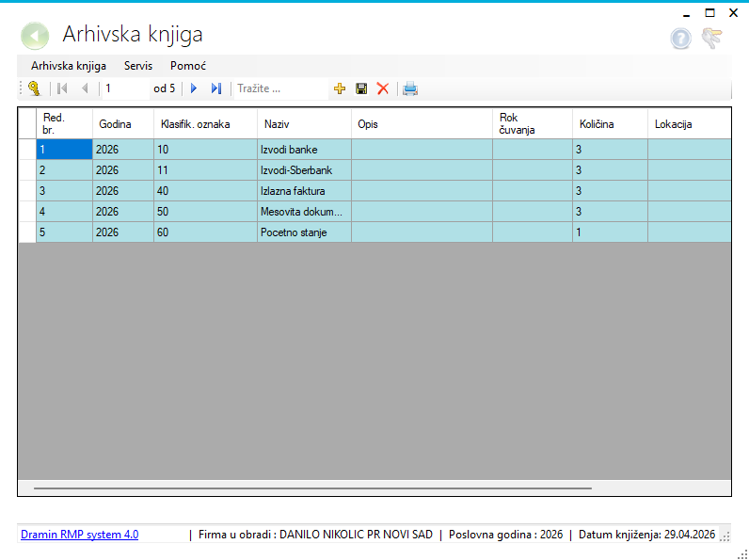Sort by Količina column header
The width and height of the screenshot is (749, 560).
coord(610,123)
